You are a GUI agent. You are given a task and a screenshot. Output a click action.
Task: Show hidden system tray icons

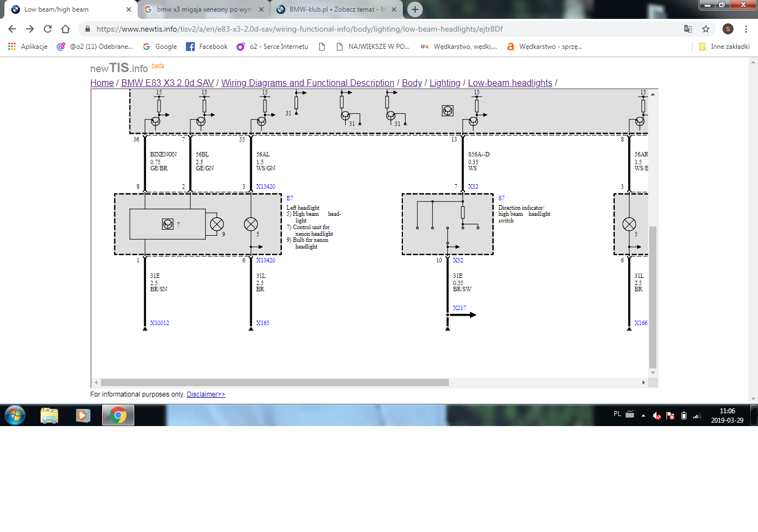(643, 416)
